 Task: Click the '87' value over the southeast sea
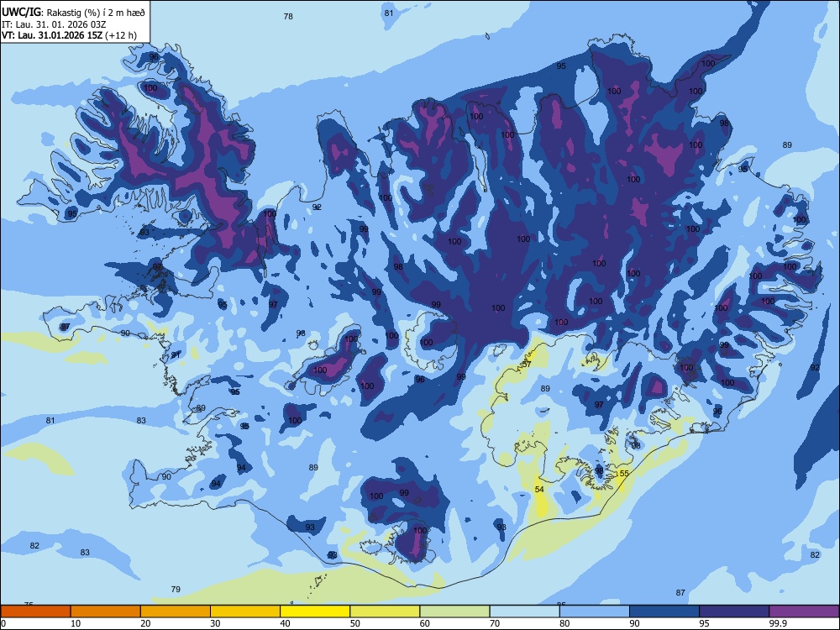click(680, 592)
